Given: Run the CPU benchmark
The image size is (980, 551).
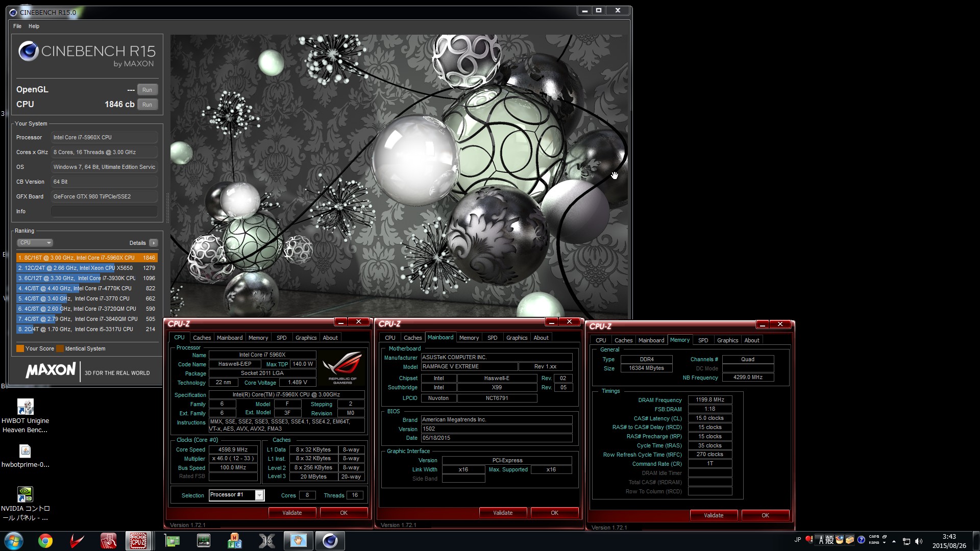Looking at the screenshot, I should (x=147, y=105).
